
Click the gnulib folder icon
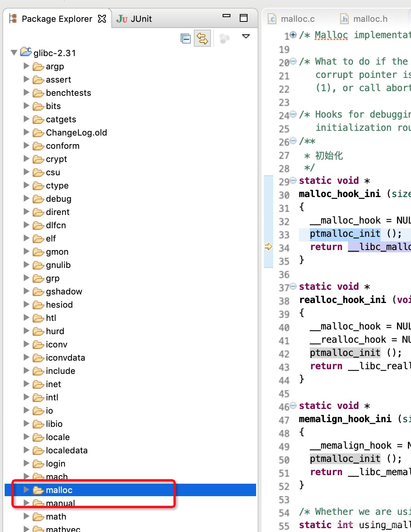click(38, 265)
